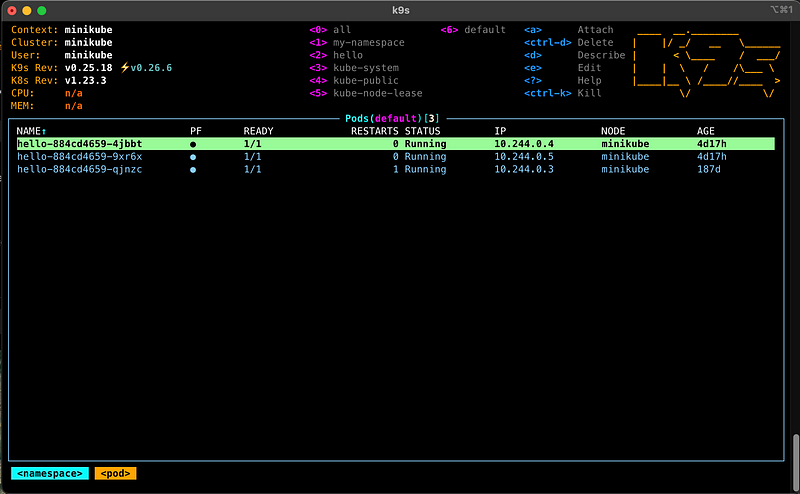Click the Cluster minikube value
The height and width of the screenshot is (494, 800).
click(x=88, y=42)
